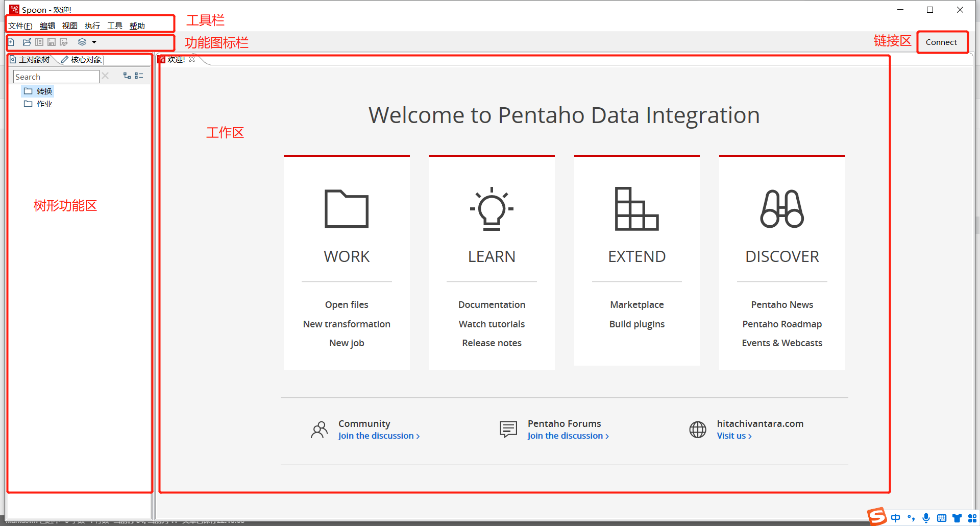The height and width of the screenshot is (526, 980).
Task: Open the 文件(F) menu
Action: [x=20, y=26]
